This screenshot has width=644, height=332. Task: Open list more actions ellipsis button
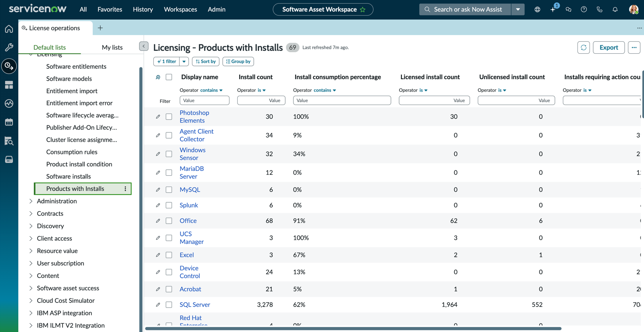coord(634,48)
